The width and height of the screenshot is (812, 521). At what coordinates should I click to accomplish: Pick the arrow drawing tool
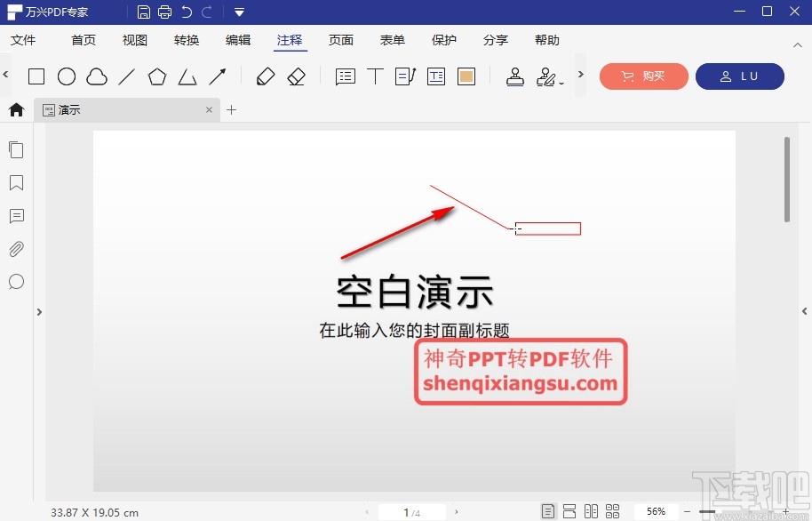(218, 76)
